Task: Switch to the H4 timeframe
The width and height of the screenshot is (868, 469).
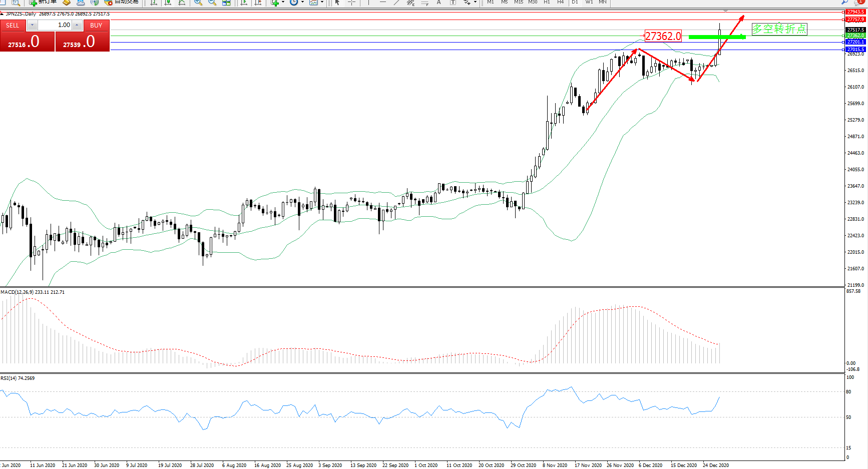Action: tap(561, 2)
